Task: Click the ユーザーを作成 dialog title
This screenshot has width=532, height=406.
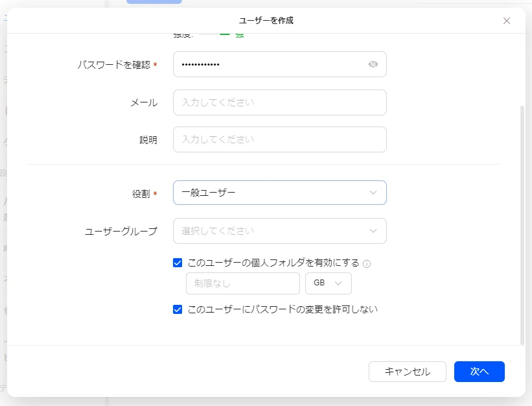Action: [x=266, y=21]
